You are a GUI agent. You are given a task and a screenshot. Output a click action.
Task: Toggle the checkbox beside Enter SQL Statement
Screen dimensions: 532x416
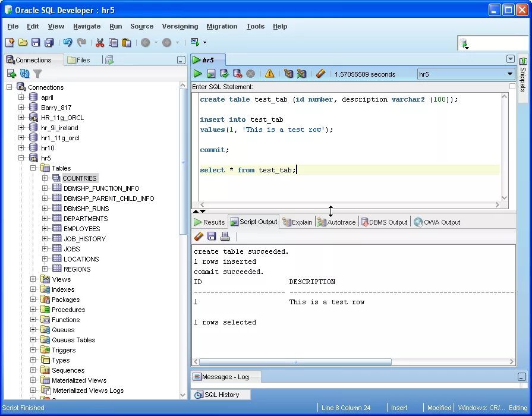pos(512,87)
